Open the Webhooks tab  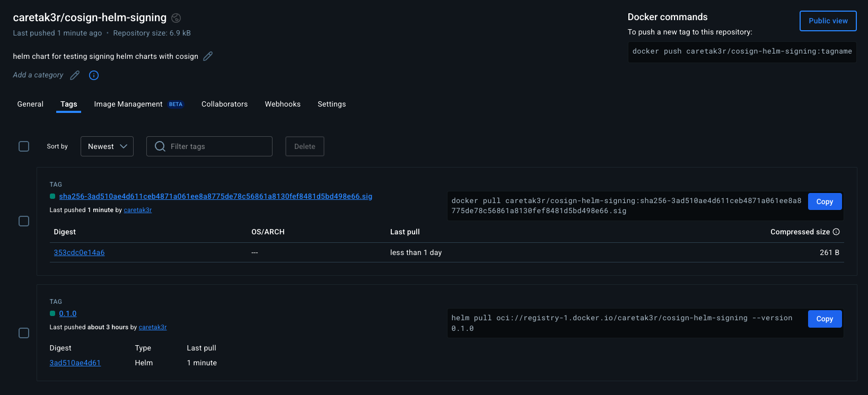click(283, 104)
